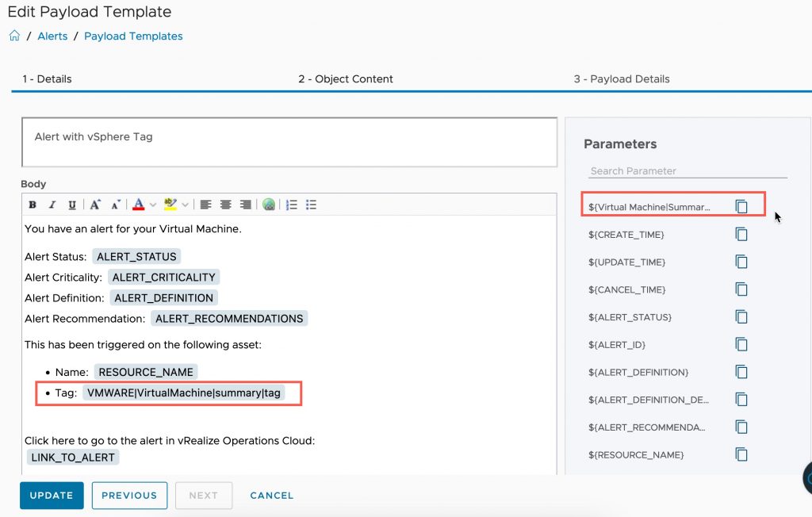Image resolution: width=812 pixels, height=517 pixels.
Task: Select the ALERT_RECOMMENDATIONS token in body
Action: tap(229, 319)
